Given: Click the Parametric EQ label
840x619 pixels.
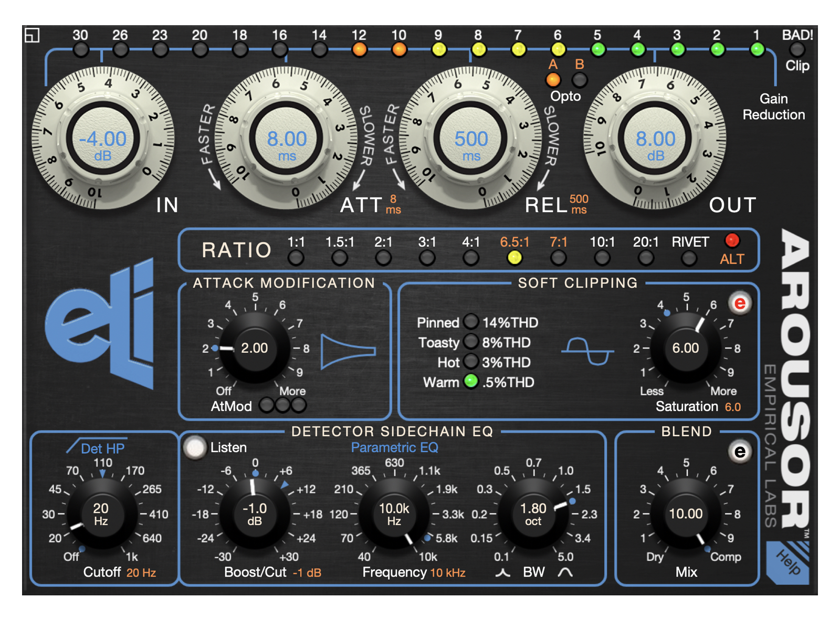Looking at the screenshot, I should pyautogui.click(x=394, y=447).
